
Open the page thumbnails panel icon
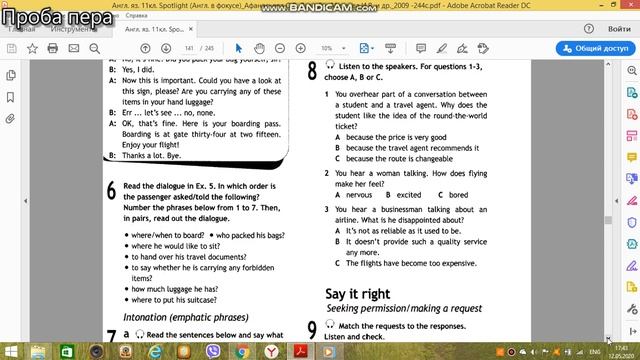tap(11, 75)
